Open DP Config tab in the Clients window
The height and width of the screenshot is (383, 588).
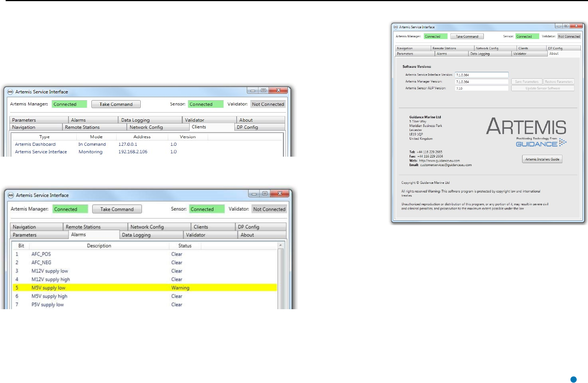tap(259, 127)
